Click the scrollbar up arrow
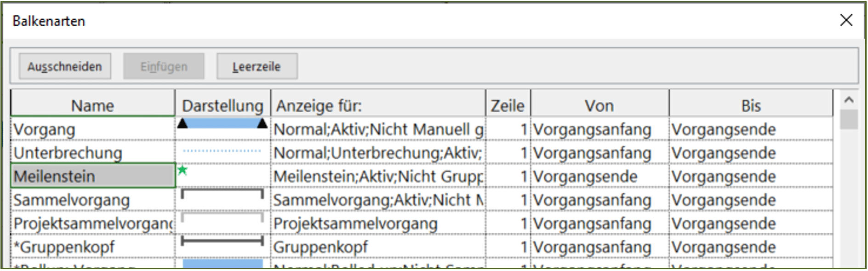 849,100
